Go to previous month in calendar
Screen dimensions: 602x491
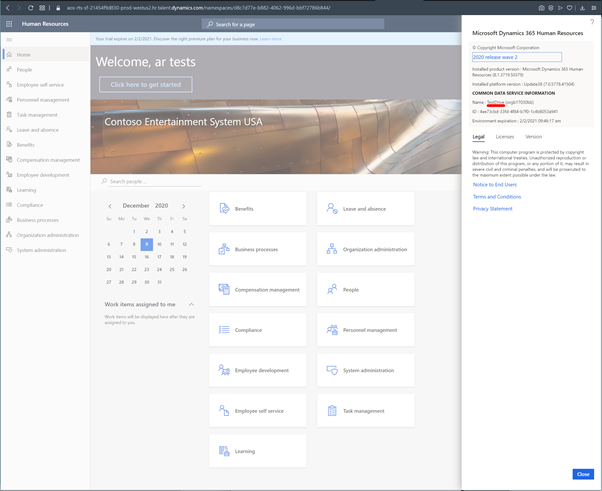tap(110, 206)
